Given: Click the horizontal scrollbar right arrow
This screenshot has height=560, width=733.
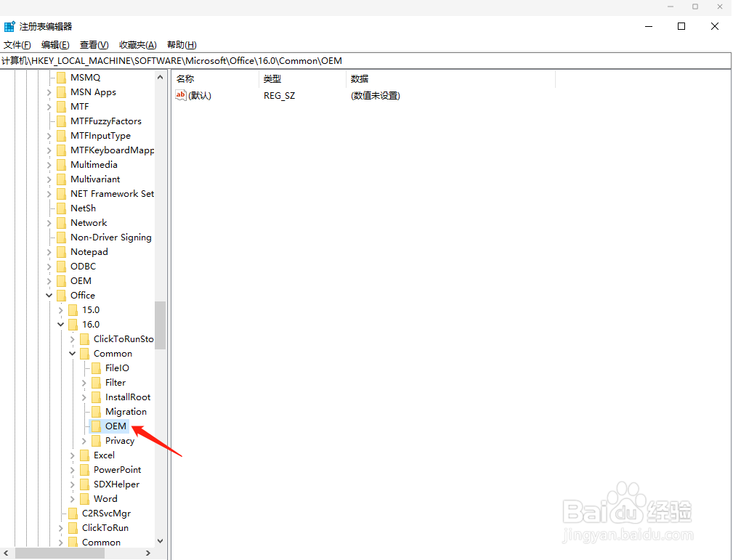Looking at the screenshot, I should [x=148, y=553].
